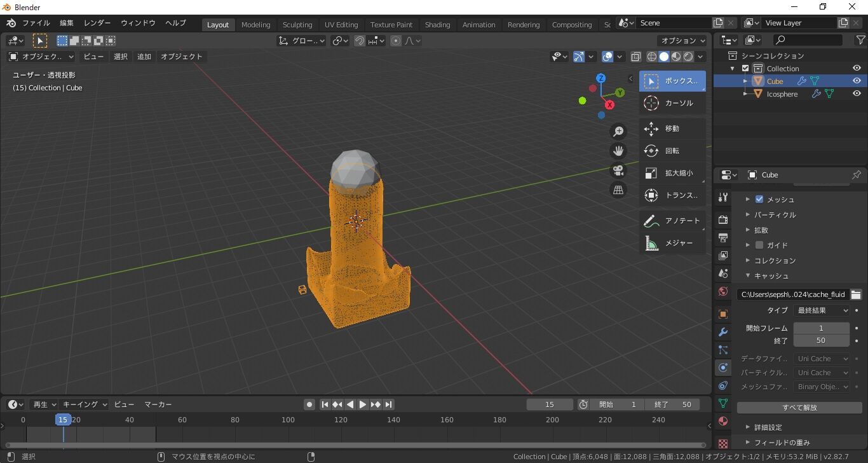
Task: Switch perspective/orthographic with the grid icon
Action: (618, 190)
